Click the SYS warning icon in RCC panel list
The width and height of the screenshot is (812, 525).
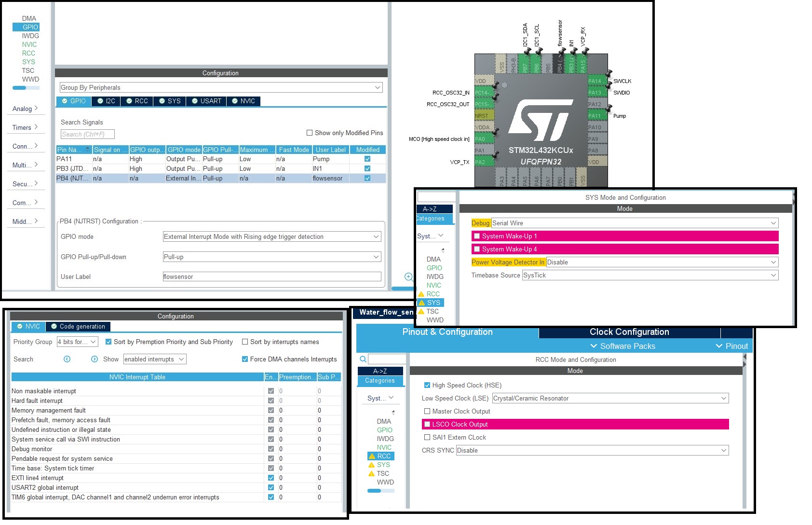(x=372, y=465)
